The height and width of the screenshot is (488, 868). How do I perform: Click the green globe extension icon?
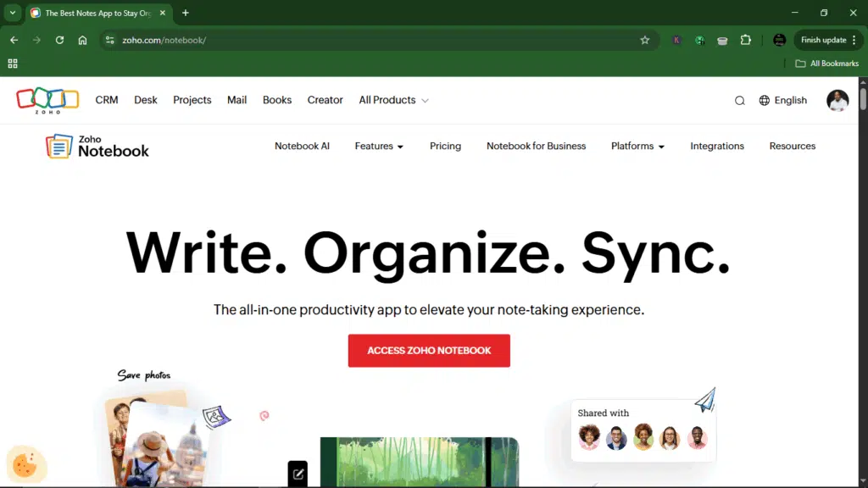pos(699,40)
